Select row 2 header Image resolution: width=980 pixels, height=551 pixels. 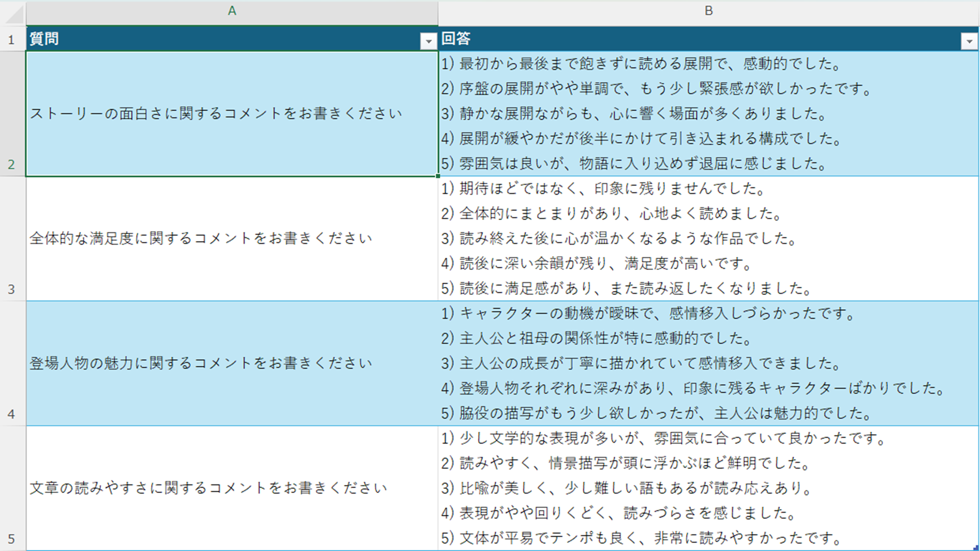point(12,113)
